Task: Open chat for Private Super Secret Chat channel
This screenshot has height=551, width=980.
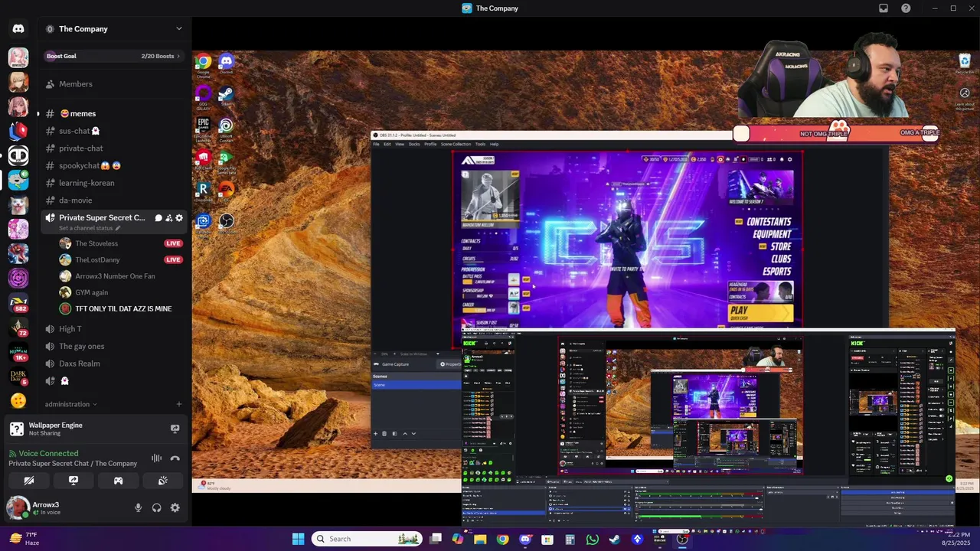Action: click(158, 218)
